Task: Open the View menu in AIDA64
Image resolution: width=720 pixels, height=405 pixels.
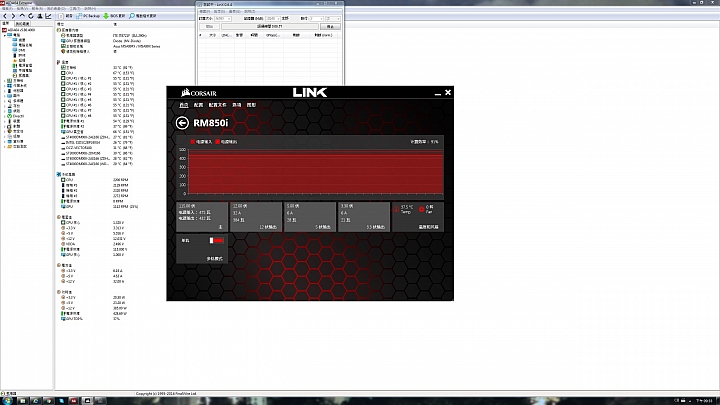Action: click(x=22, y=9)
